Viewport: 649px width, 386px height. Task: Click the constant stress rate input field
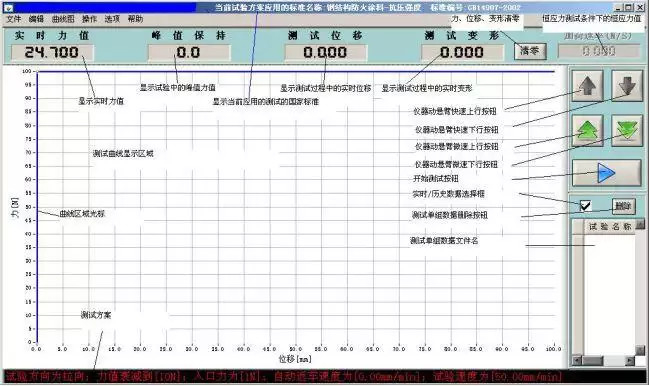coord(599,51)
